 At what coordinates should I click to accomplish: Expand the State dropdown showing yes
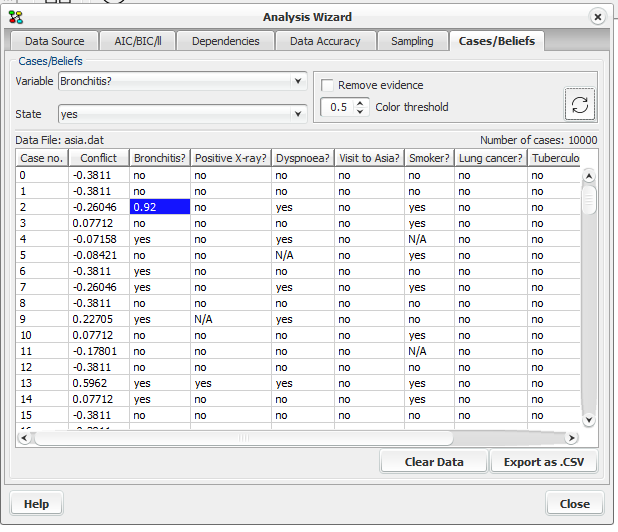pyautogui.click(x=182, y=114)
